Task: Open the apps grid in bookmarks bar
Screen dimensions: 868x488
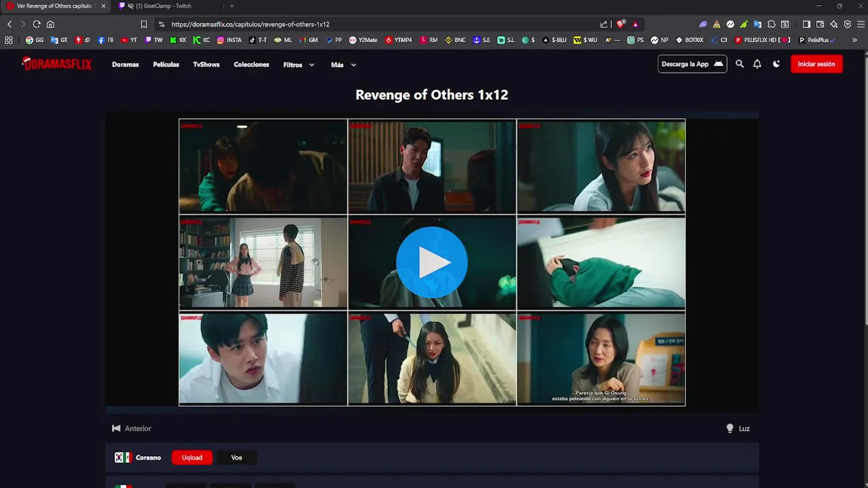Action: (x=9, y=40)
